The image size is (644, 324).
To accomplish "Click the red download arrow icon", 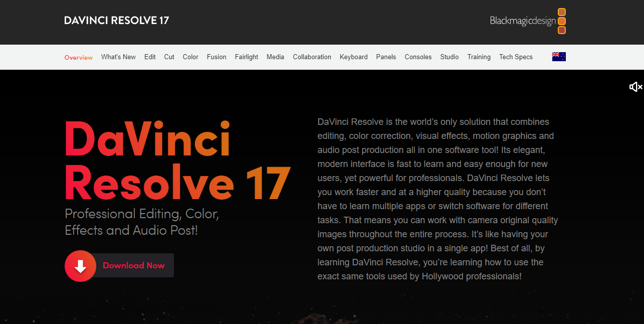I will point(80,266).
